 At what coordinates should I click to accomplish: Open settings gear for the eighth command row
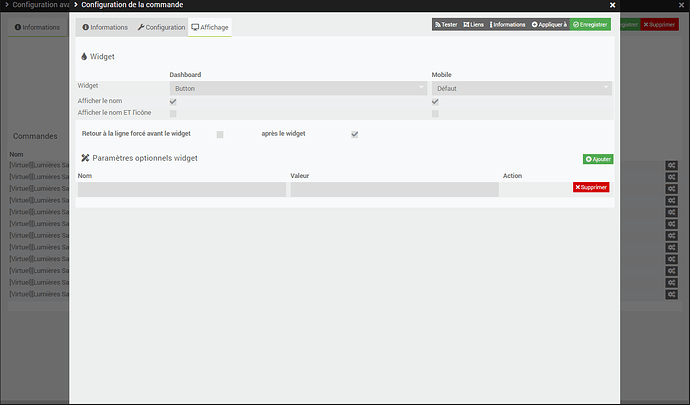(672, 247)
